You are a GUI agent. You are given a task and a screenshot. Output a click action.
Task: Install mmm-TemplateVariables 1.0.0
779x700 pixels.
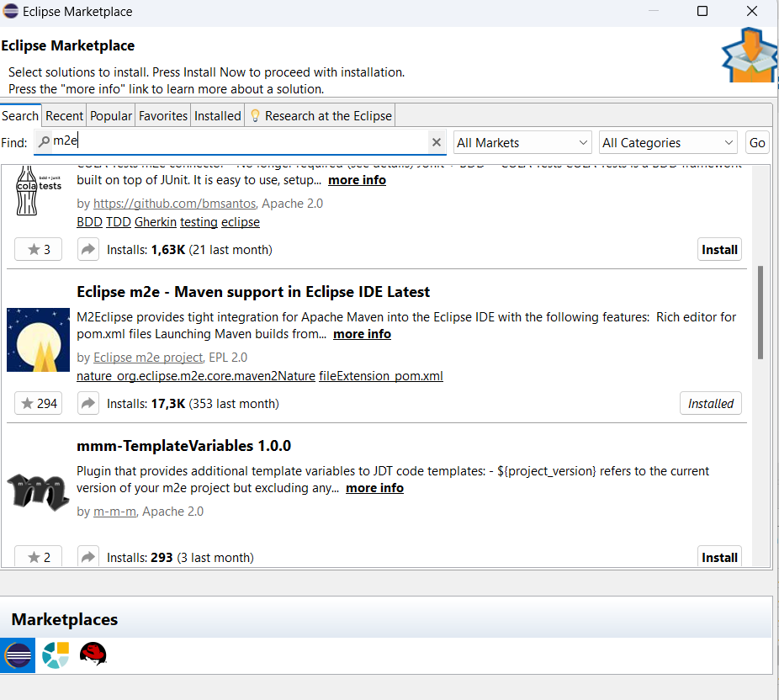(x=719, y=557)
